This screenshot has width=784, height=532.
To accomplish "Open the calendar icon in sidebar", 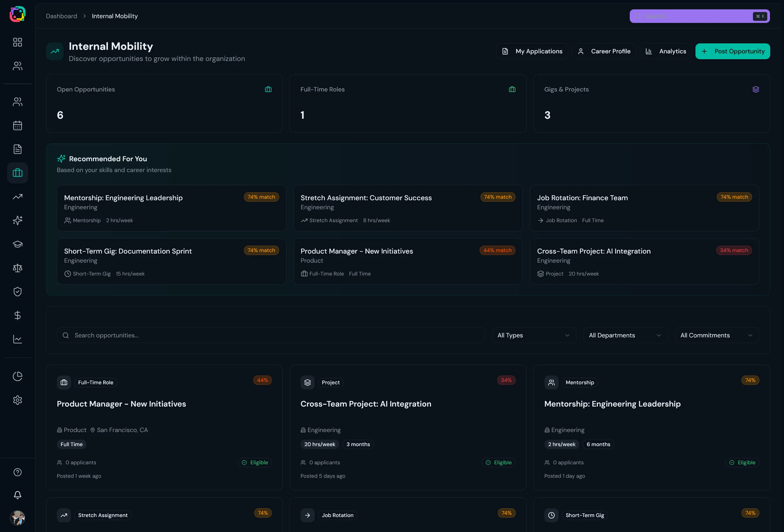I will pos(18,125).
